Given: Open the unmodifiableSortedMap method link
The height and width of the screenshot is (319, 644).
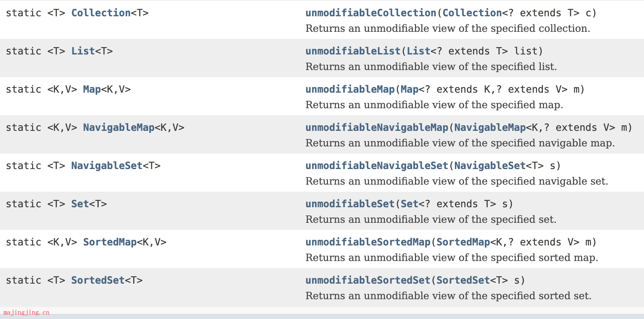Looking at the screenshot, I should coord(368,242).
